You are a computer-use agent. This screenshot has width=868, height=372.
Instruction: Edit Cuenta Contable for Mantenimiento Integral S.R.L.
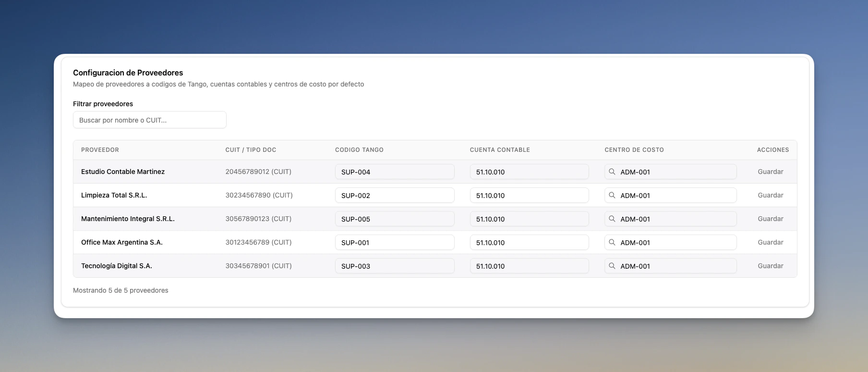tap(530, 219)
